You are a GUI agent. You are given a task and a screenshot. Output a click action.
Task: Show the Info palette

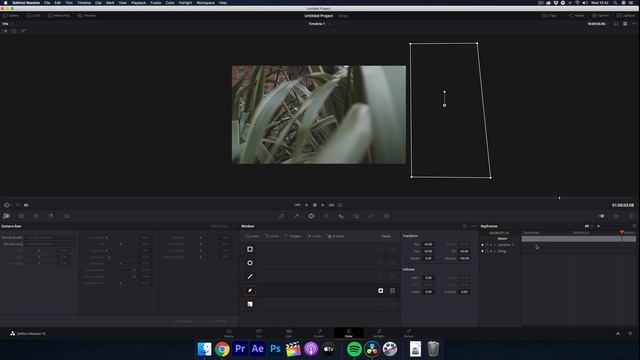pyautogui.click(x=631, y=216)
